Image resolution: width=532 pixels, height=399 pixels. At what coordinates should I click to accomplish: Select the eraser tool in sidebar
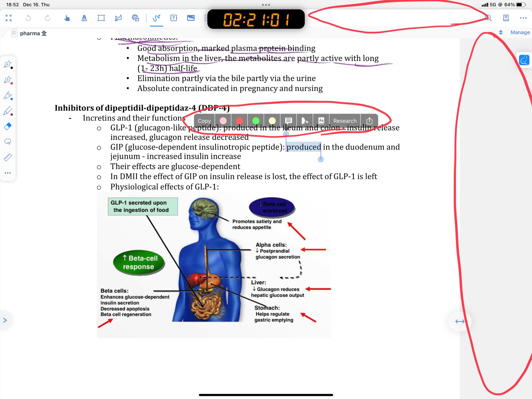pos(8,126)
